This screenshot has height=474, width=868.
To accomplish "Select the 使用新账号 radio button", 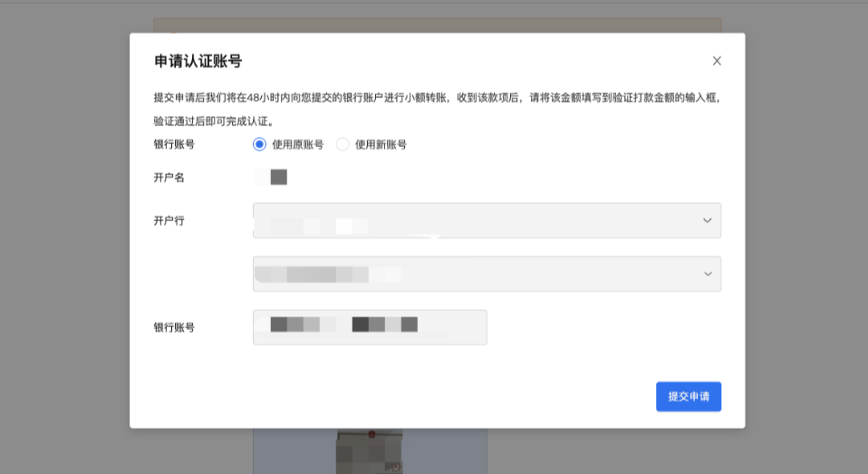I will pos(342,144).
